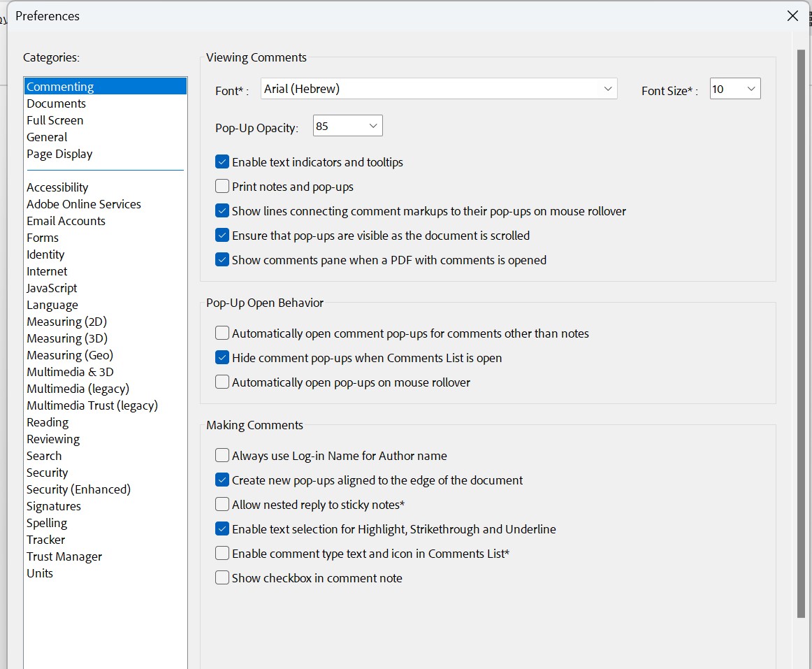Uncheck Show comments pane when PDF opened
This screenshot has height=669, width=812.
222,260
